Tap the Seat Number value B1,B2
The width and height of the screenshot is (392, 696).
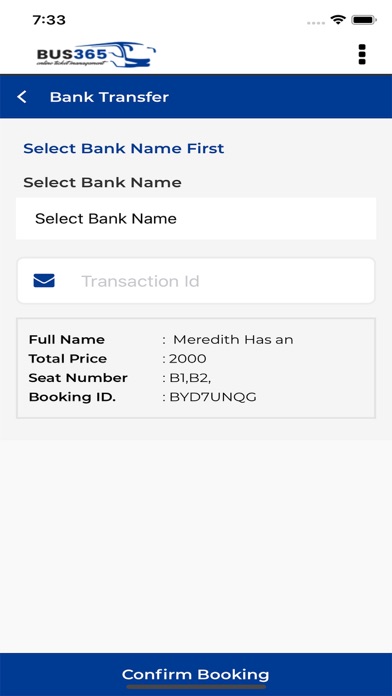(x=190, y=378)
